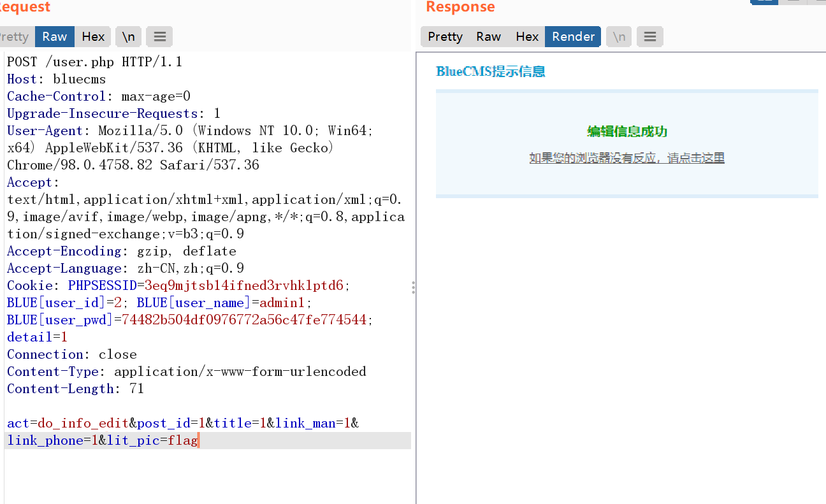
Task: Select the Render tab in Response panel
Action: (x=574, y=36)
